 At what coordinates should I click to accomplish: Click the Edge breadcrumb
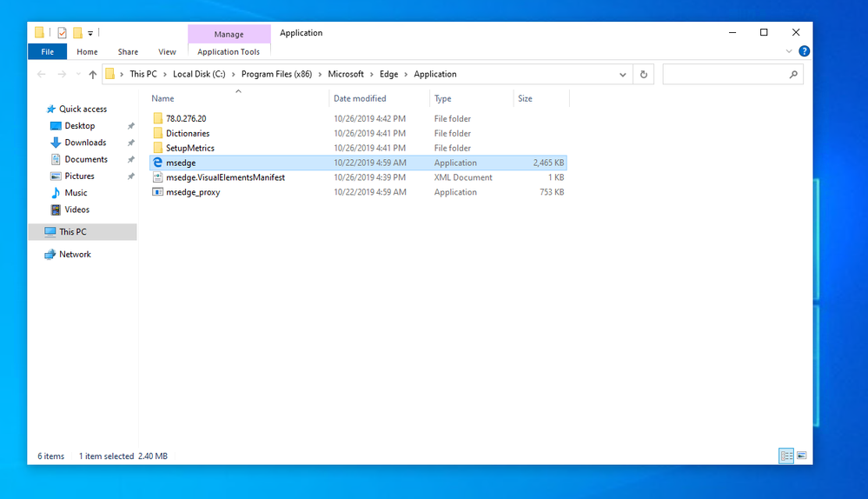pyautogui.click(x=388, y=74)
